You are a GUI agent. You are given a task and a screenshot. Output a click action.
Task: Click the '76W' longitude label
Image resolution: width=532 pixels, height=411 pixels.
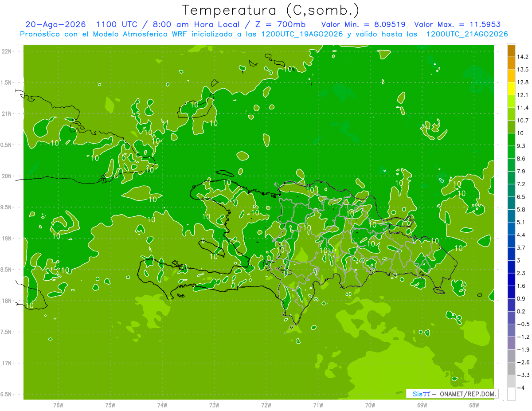point(58,405)
